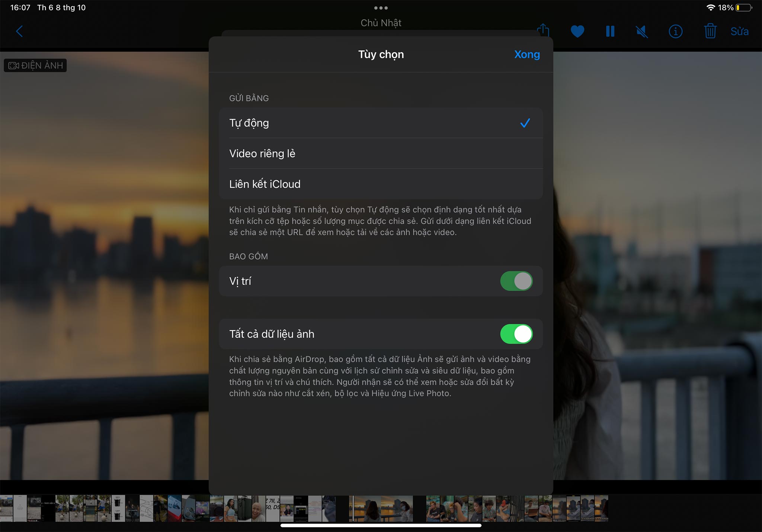Tap the three-dot multitasking indicator
This screenshot has height=532, width=762.
(381, 8)
